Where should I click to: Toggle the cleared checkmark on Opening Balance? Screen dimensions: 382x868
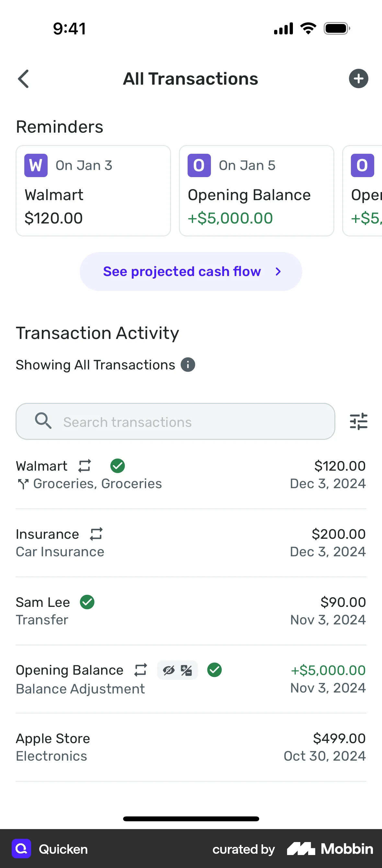(214, 669)
